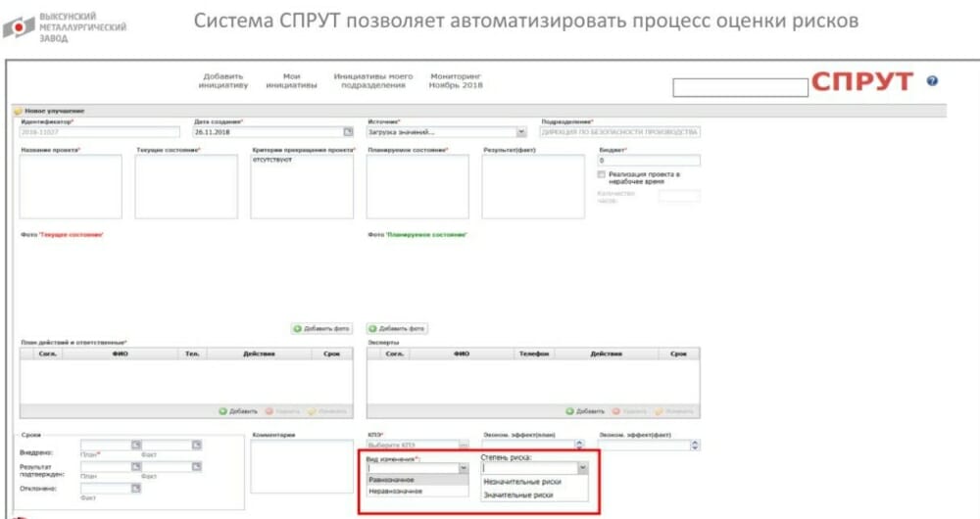The height and width of the screenshot is (519, 980).
Task: Click Изменить in Эксперты table footer
Action: click(x=675, y=411)
